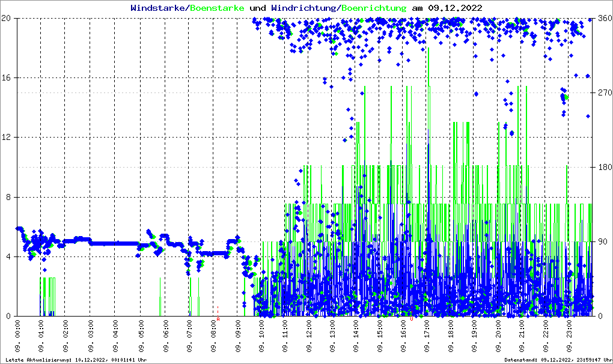Click the '09. 23:00' time axis label
The image size is (613, 364).
(569, 336)
